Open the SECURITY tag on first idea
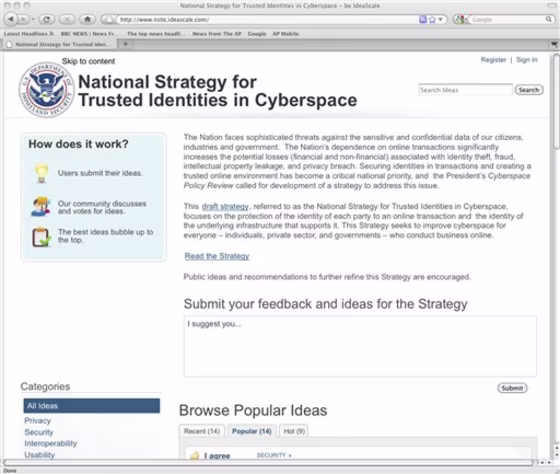 pos(274,455)
